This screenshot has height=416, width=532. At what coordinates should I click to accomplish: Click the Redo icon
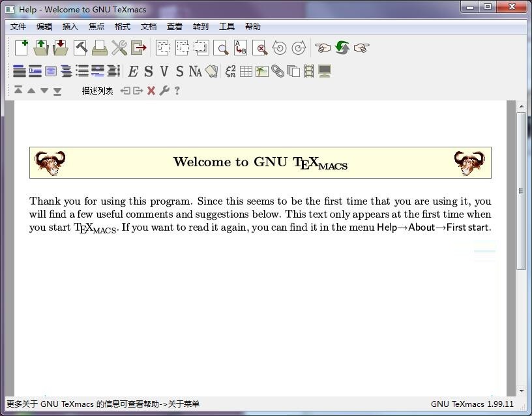299,47
